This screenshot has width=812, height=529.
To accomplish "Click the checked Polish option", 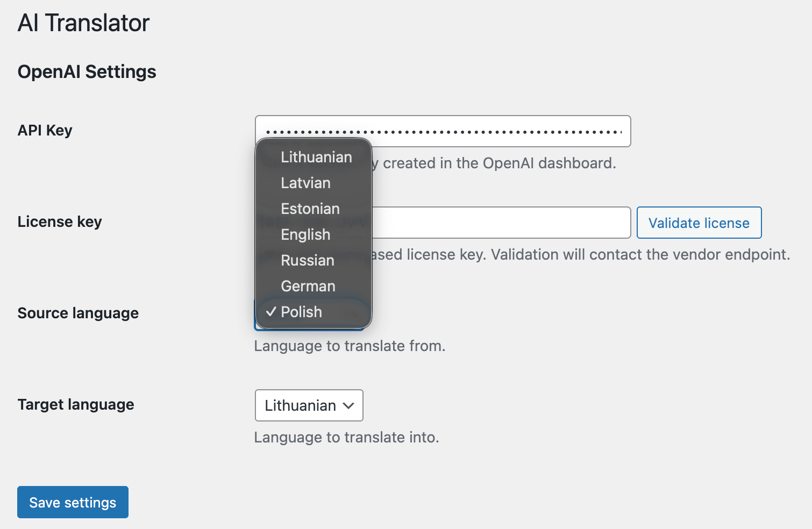I will [x=301, y=312].
